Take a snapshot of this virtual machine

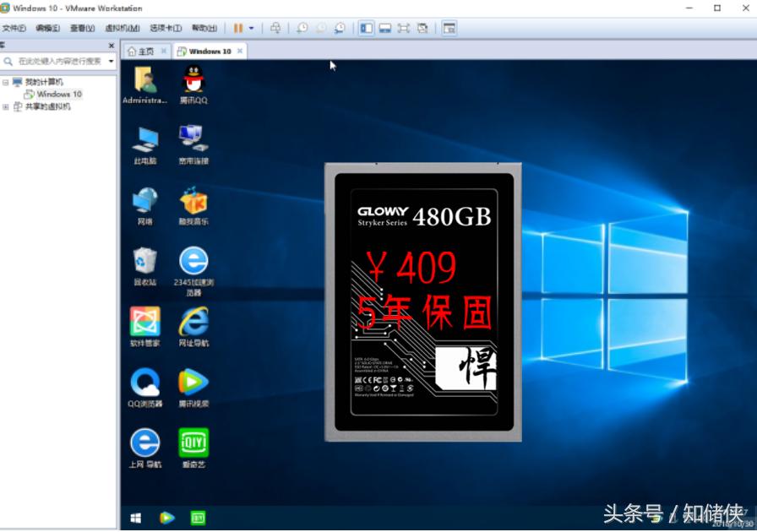[x=302, y=28]
